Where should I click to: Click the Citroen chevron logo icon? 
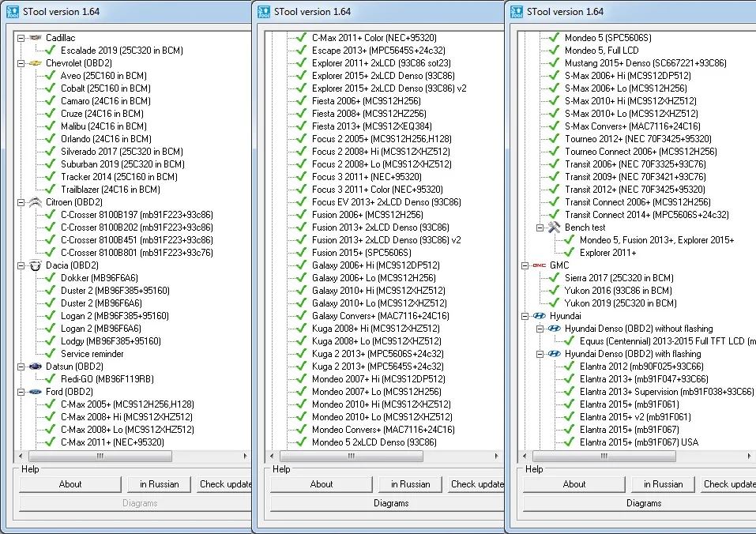[x=36, y=202]
